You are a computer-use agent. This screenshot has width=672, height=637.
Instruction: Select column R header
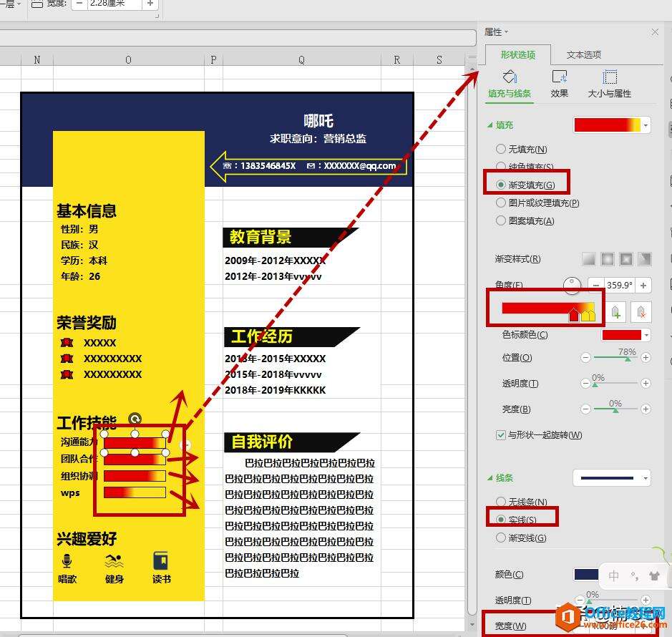point(397,59)
